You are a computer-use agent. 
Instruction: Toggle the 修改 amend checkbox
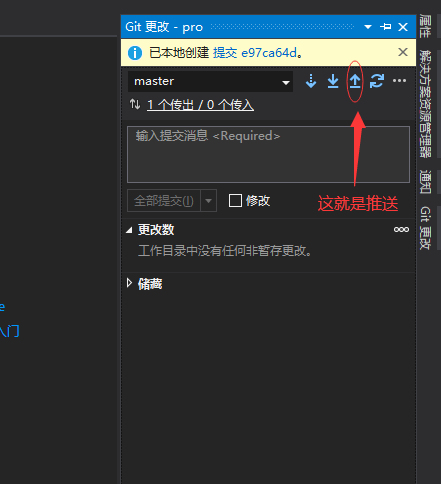pyautogui.click(x=235, y=201)
